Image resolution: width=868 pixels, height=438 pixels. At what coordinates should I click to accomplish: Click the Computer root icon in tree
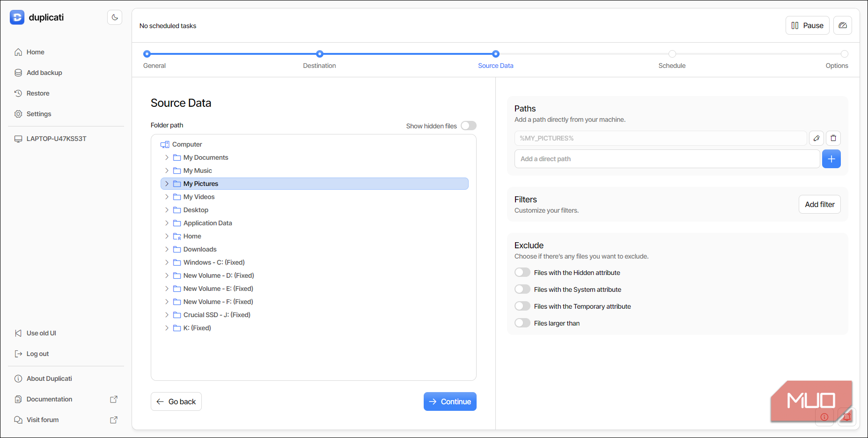pyautogui.click(x=165, y=144)
